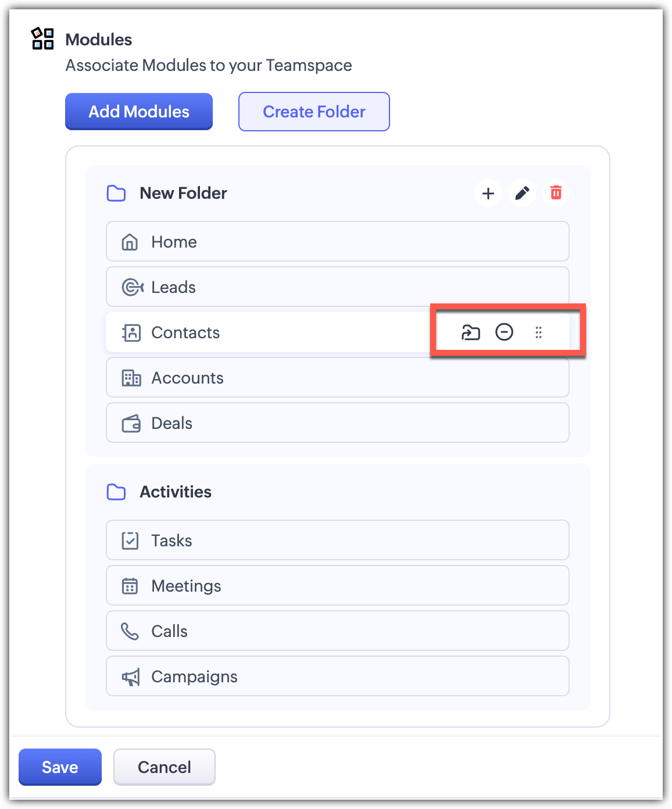Select the Campaigns module row

tap(337, 676)
